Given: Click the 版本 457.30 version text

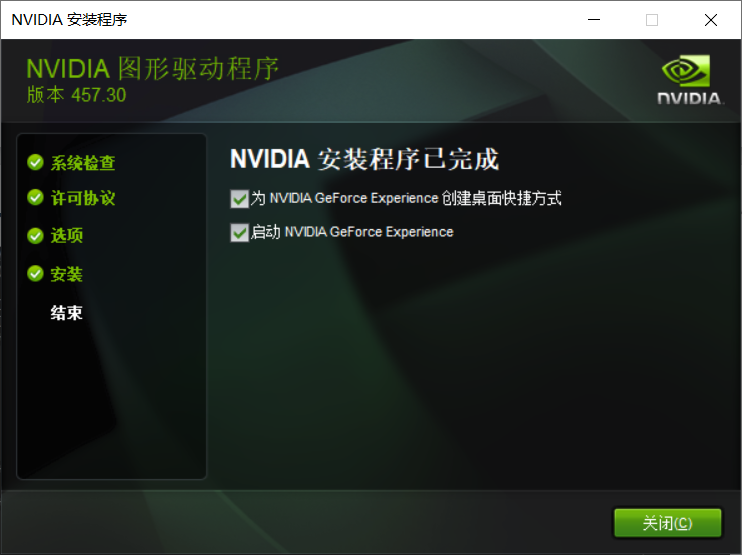Looking at the screenshot, I should coord(76,95).
